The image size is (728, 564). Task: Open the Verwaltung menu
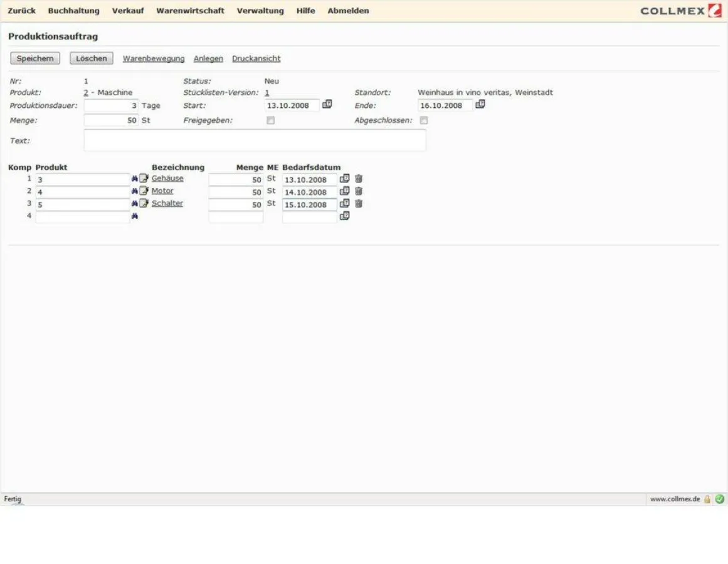[260, 11]
